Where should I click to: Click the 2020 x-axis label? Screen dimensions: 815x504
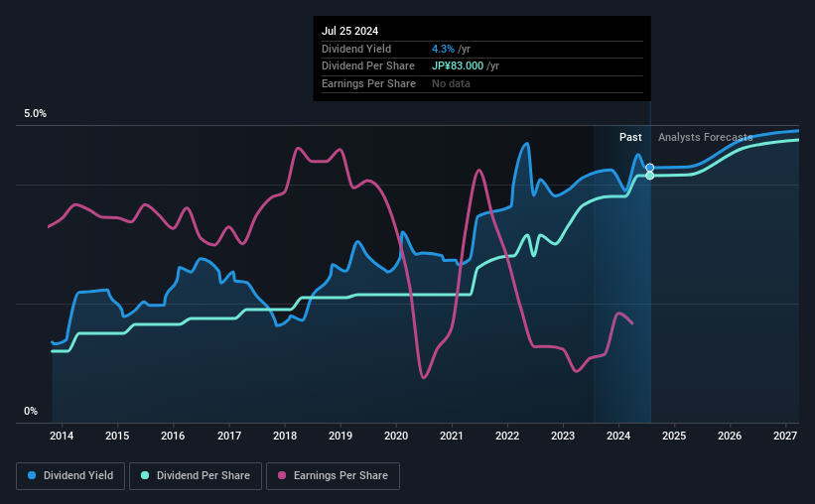396,436
